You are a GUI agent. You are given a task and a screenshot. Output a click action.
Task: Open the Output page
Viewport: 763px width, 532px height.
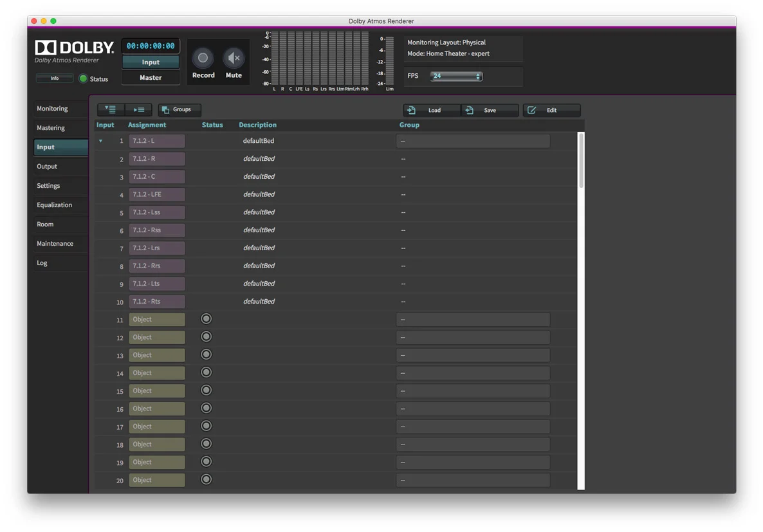(60, 167)
